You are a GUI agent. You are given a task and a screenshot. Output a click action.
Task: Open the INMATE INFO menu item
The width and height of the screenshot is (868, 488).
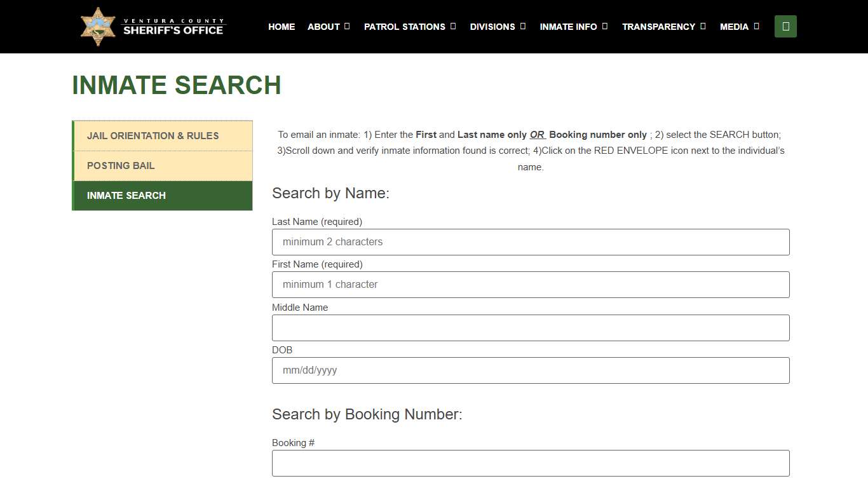(569, 27)
